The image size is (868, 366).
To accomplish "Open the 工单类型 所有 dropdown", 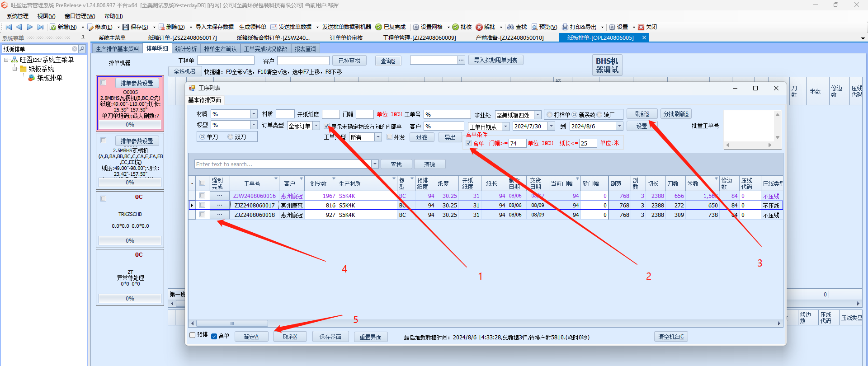I will click(x=378, y=137).
